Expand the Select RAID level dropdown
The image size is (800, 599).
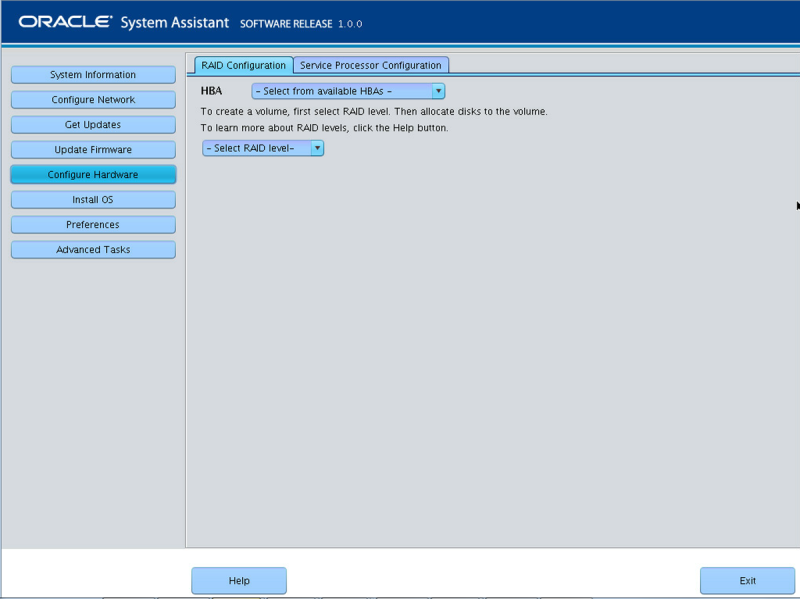click(263, 148)
